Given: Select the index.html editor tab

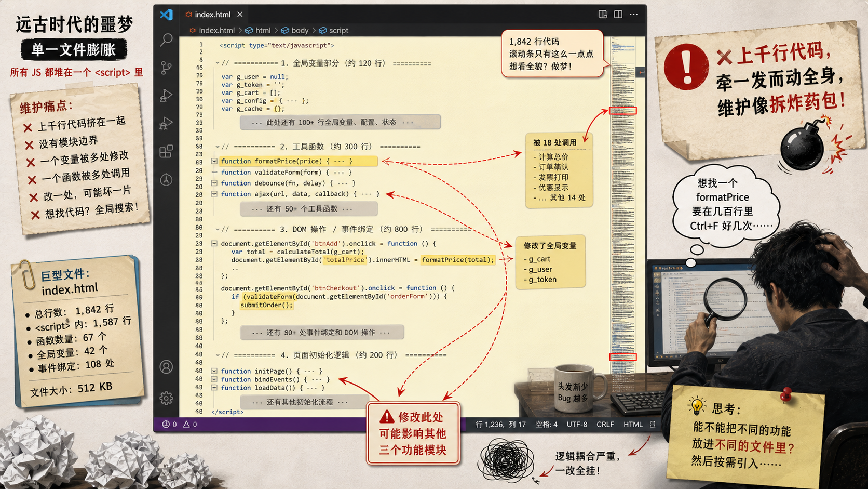Looking at the screenshot, I should pyautogui.click(x=213, y=15).
